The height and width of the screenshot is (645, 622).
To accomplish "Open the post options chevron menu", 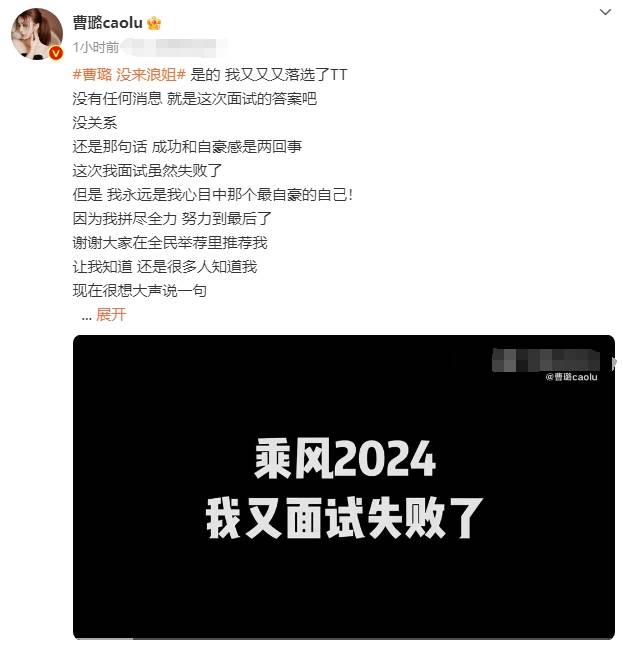I will [x=605, y=12].
